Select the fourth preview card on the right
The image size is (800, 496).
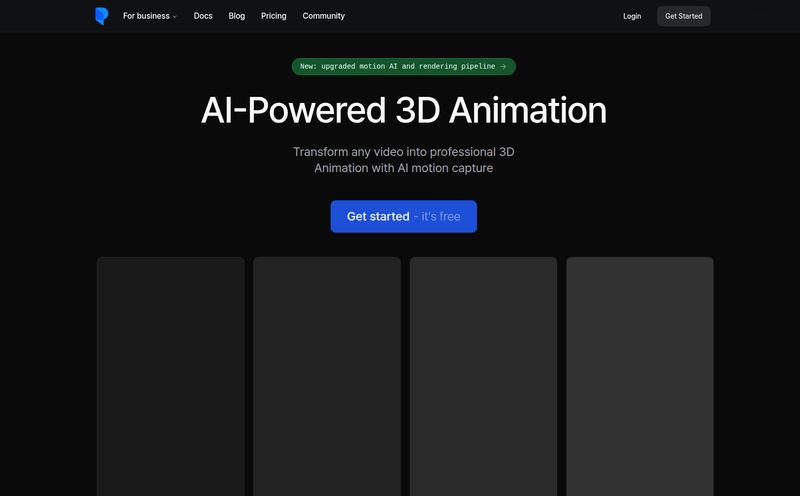pyautogui.click(x=639, y=375)
